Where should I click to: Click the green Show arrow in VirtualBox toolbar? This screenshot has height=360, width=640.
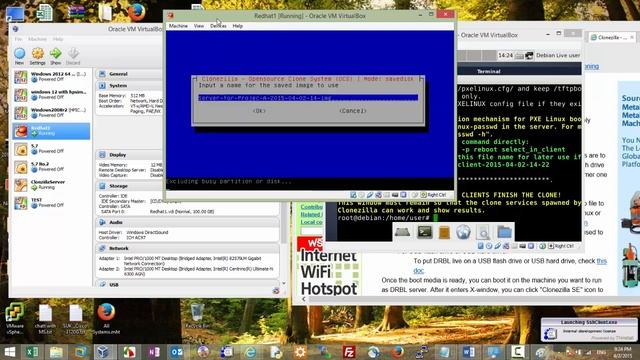click(56, 56)
